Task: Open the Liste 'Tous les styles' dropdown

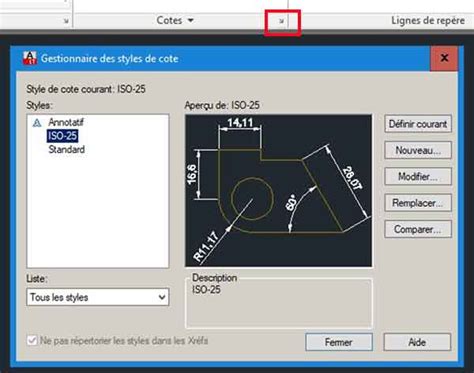Action: pyautogui.click(x=98, y=297)
